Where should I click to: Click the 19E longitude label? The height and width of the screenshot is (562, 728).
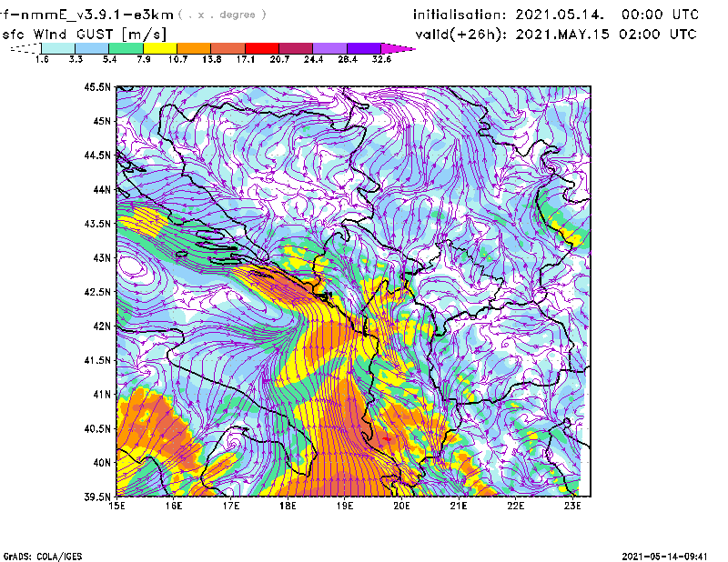[345, 506]
